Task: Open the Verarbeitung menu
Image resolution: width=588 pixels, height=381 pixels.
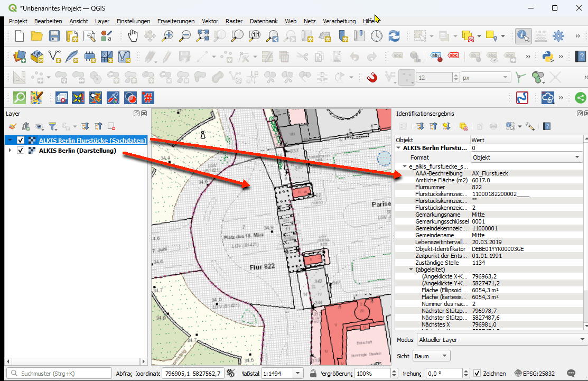Action: (339, 21)
